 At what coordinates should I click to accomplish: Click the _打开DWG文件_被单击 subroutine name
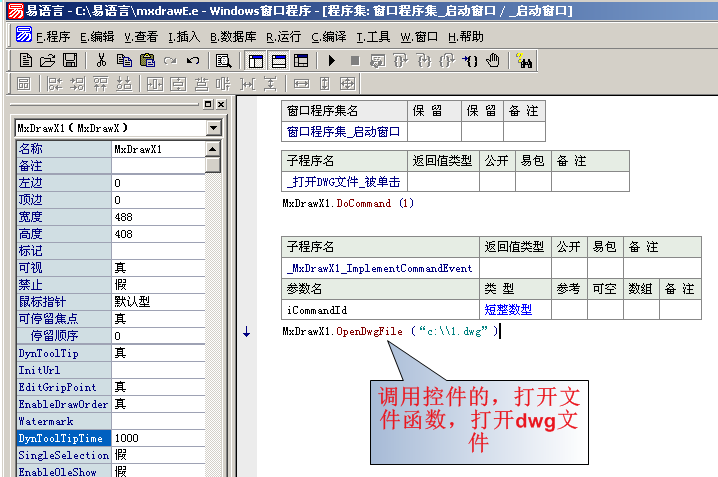tap(344, 182)
